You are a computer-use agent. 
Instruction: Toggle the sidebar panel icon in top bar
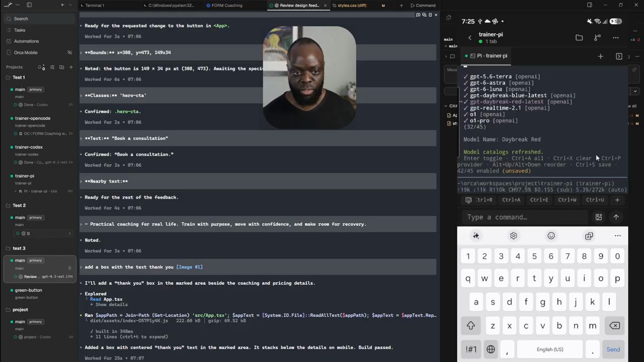(x=29, y=5)
